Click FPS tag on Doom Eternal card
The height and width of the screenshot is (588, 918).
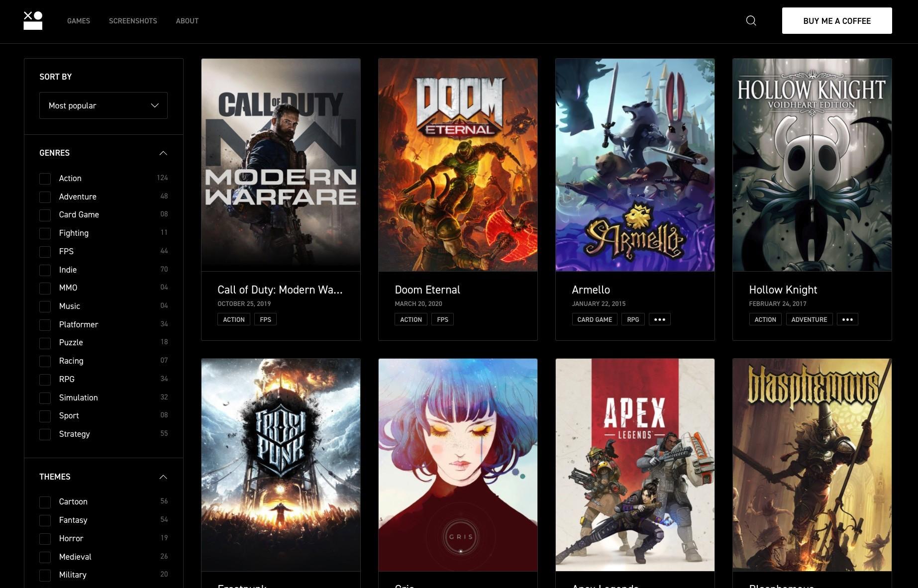pyautogui.click(x=443, y=319)
